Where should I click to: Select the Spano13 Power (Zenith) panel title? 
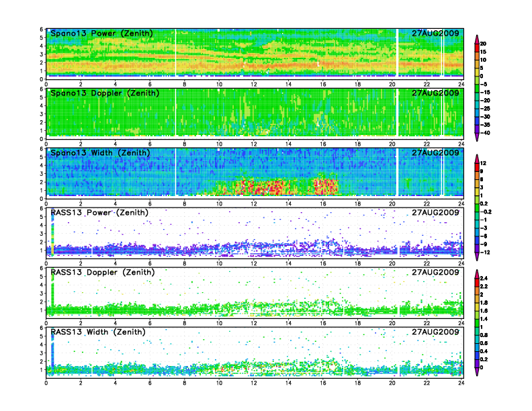click(x=101, y=34)
